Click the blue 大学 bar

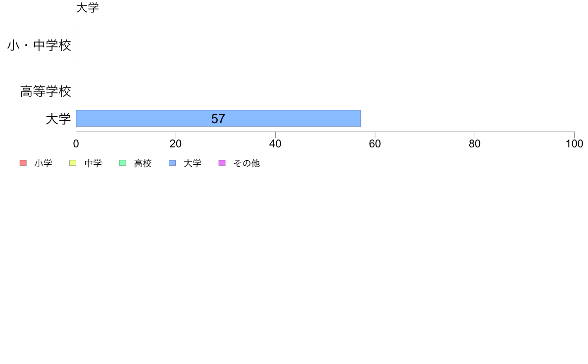[x=218, y=119]
